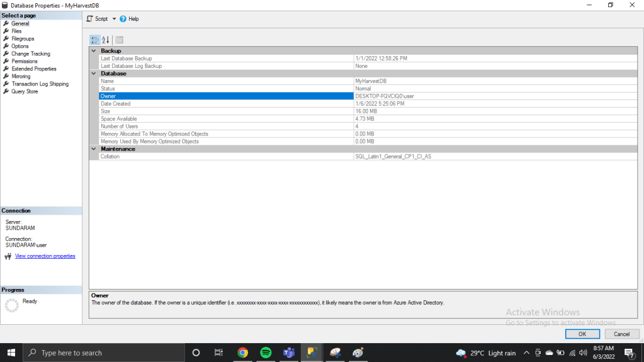
Task: Collapse the Maintenance section
Action: pos(94,149)
